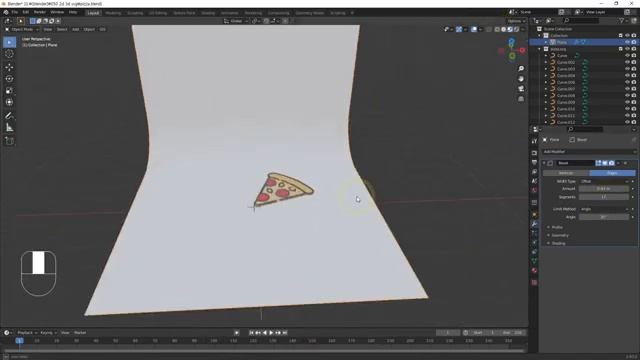The width and height of the screenshot is (640, 360).
Task: Open the Object Data properties tab
Action: point(534,261)
